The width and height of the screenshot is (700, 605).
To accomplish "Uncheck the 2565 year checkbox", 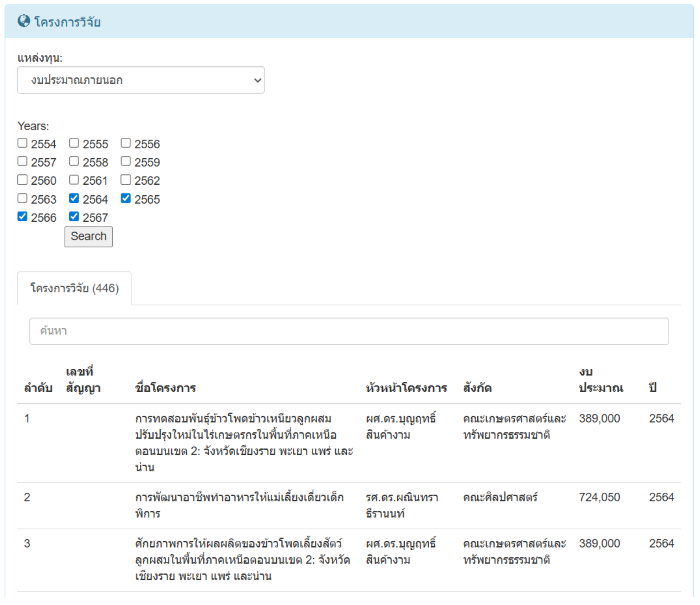I will (x=126, y=198).
